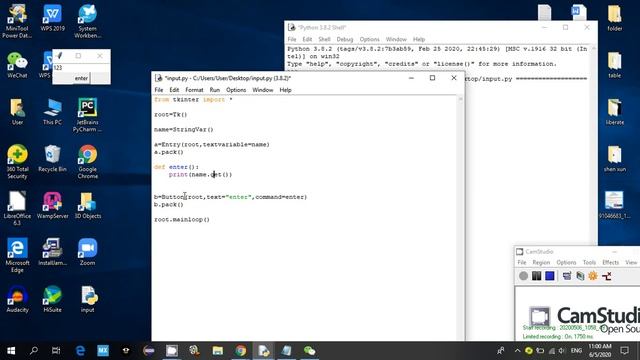
Task: Open Region menu in CamStudio
Action: 541,262
